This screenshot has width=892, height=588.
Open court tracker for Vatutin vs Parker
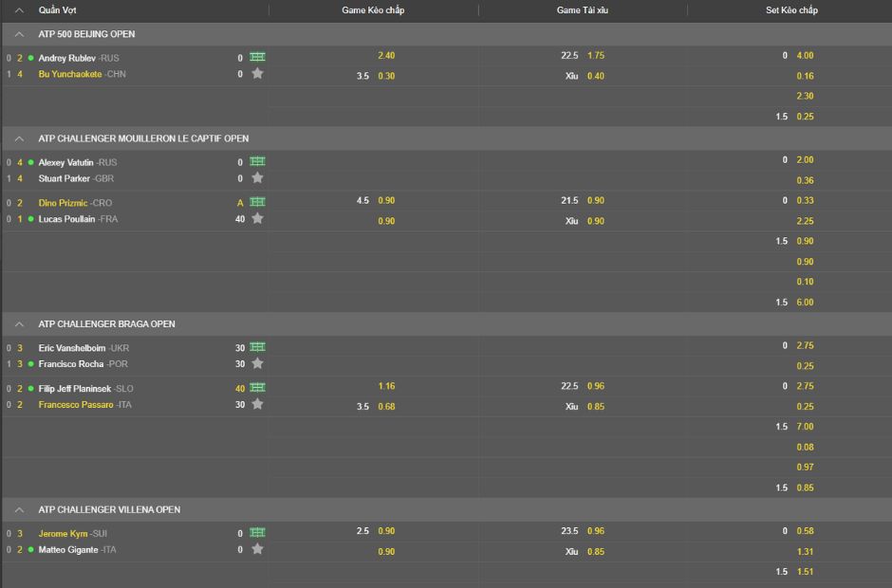point(257,161)
